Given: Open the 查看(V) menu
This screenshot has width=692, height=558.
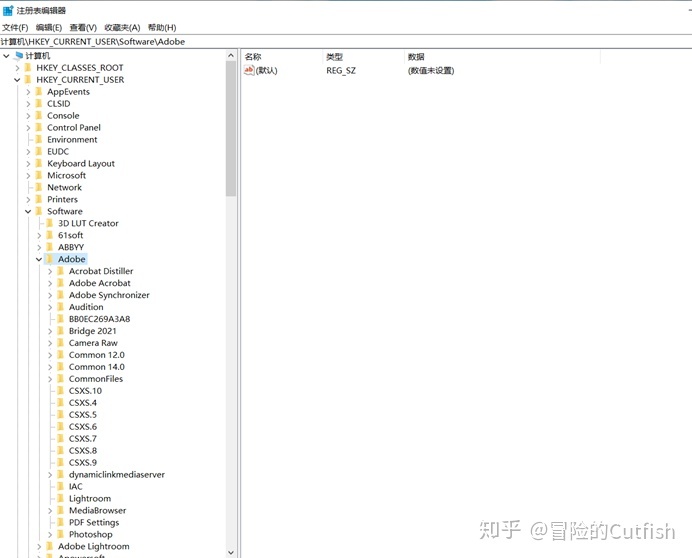Looking at the screenshot, I should coord(83,27).
